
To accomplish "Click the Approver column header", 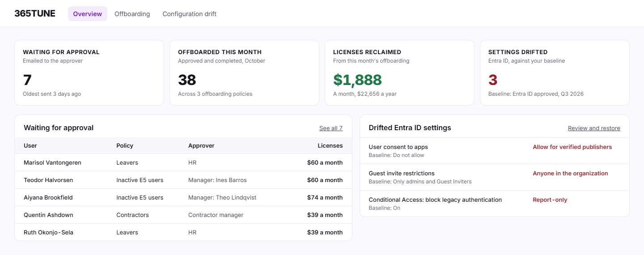I will [201, 145].
